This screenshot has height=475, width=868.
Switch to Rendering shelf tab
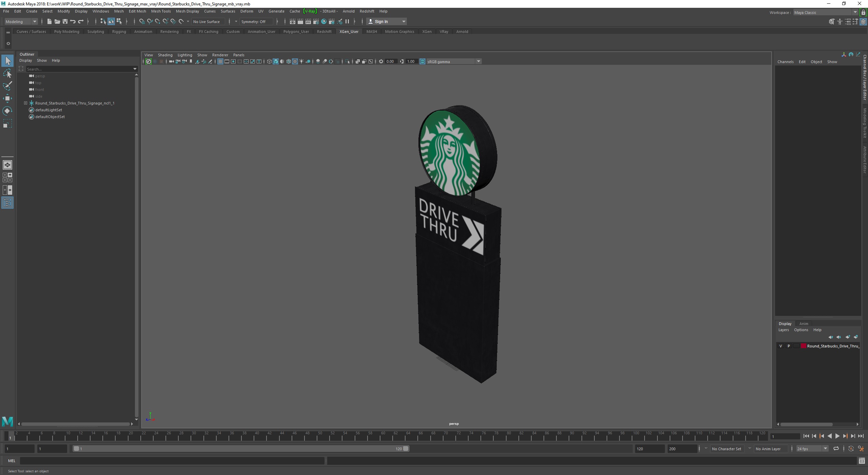pyautogui.click(x=169, y=32)
